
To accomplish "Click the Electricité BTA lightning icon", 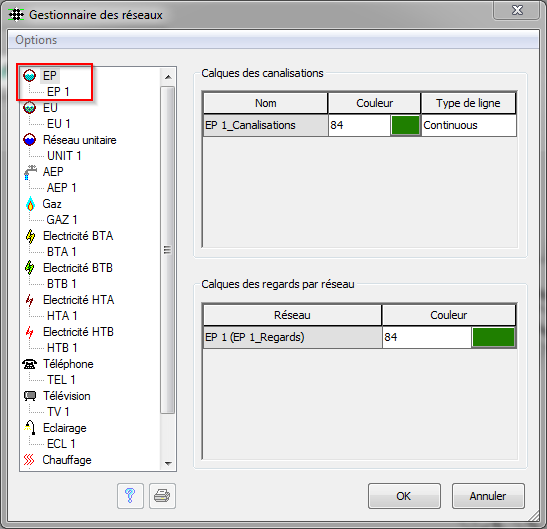I will (x=30, y=236).
